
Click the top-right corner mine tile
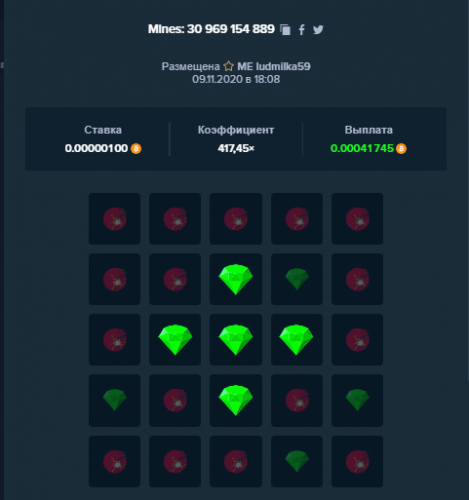(357, 219)
